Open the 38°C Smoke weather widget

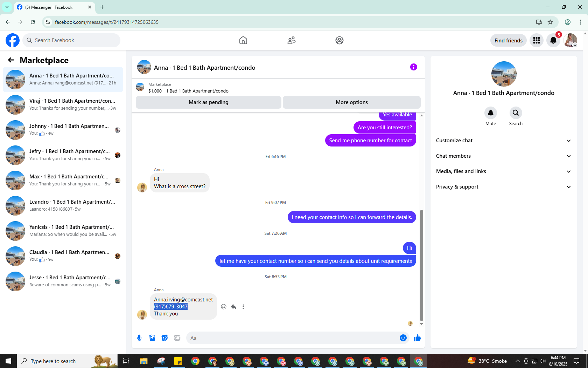click(x=488, y=361)
